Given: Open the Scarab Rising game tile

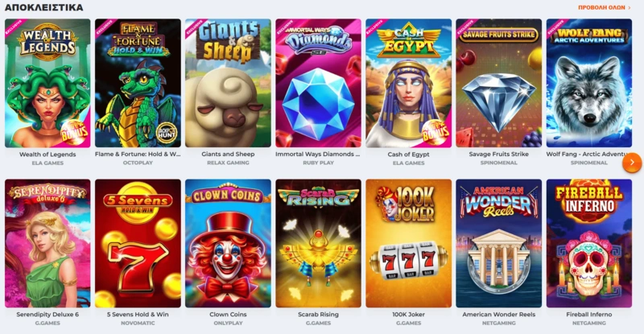Looking at the screenshot, I should pos(318,243).
